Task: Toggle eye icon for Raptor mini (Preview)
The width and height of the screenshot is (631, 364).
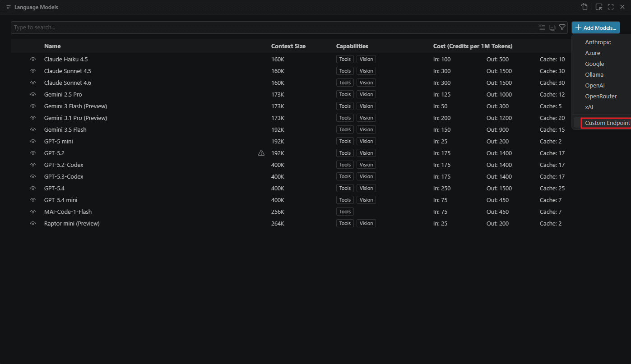Action: [33, 223]
